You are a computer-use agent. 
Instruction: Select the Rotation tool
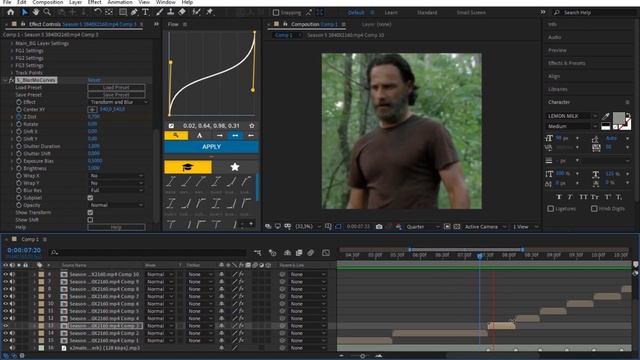97,12
